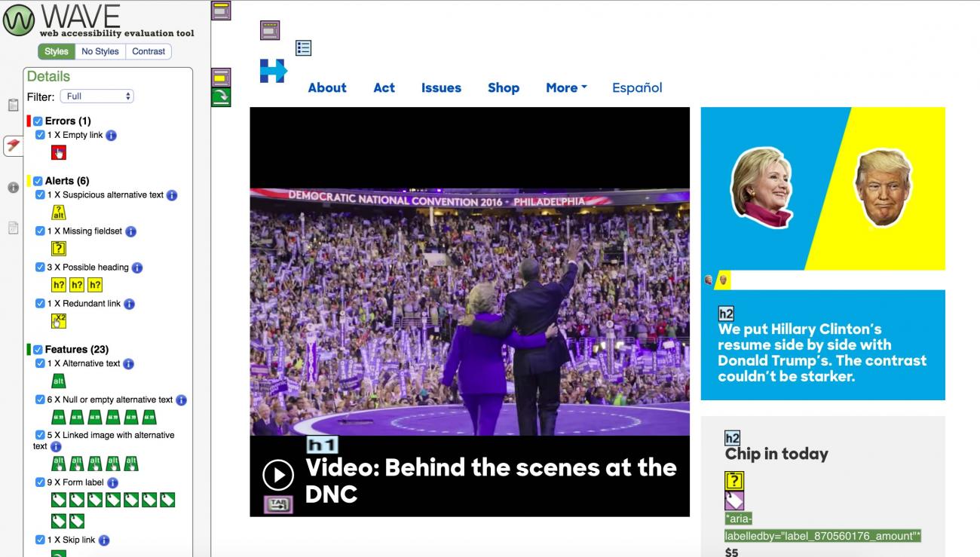980x557 pixels.
Task: Click the form label tag icon under Chip in today
Action: coord(734,500)
